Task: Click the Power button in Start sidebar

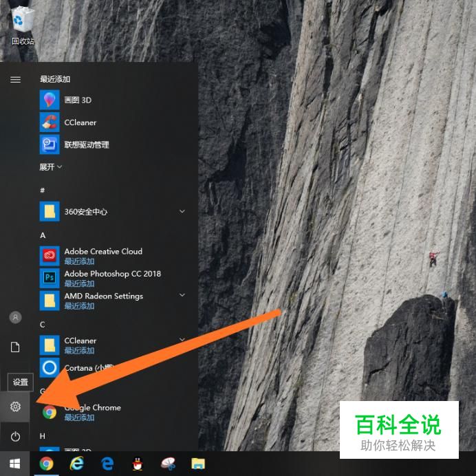Action: 15,436
